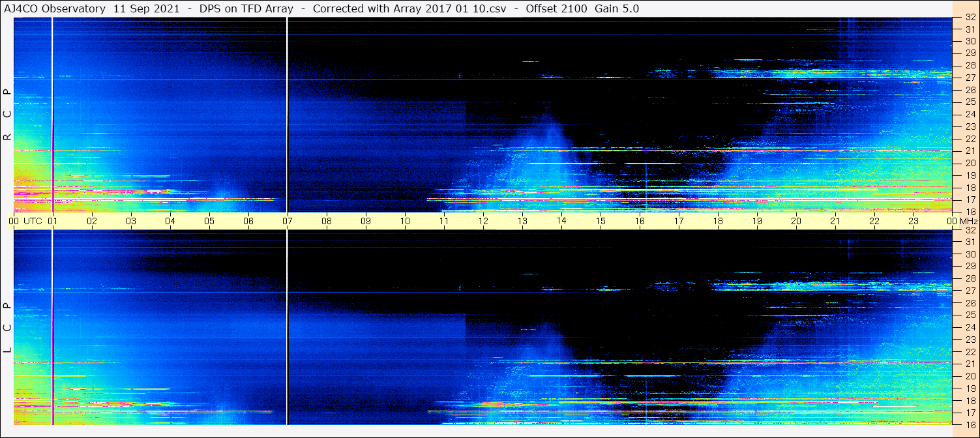Click 22 MHz tick on lower LCP scale
Image resolution: width=980 pixels, height=438 pixels.
(970, 352)
